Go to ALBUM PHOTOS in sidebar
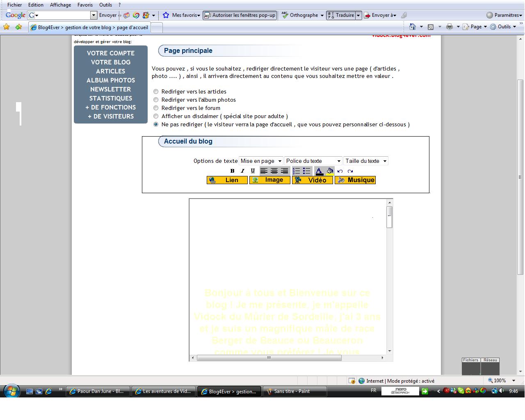Screen dimensions: 525x420 point(111,80)
